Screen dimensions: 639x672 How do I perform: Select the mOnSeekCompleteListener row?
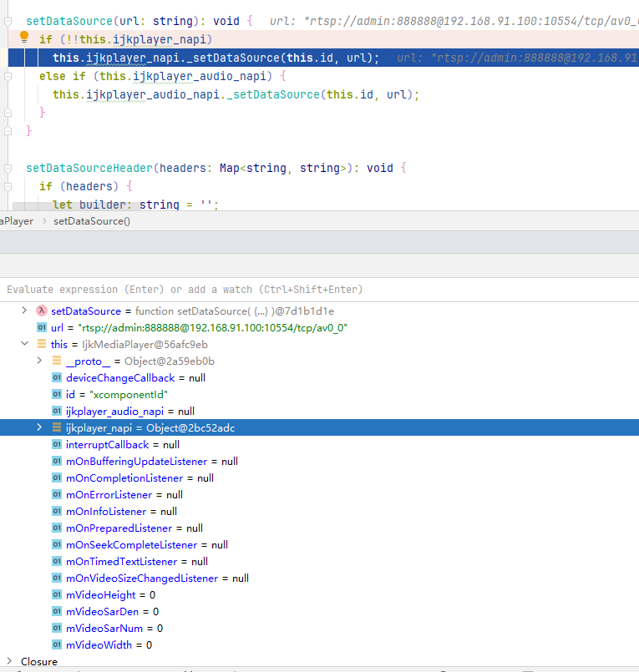[319, 545]
